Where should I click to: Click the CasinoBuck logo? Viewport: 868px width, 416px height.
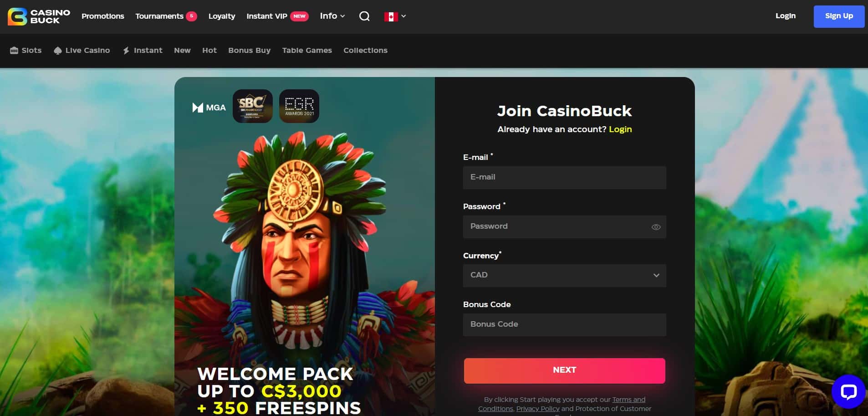[x=39, y=16]
